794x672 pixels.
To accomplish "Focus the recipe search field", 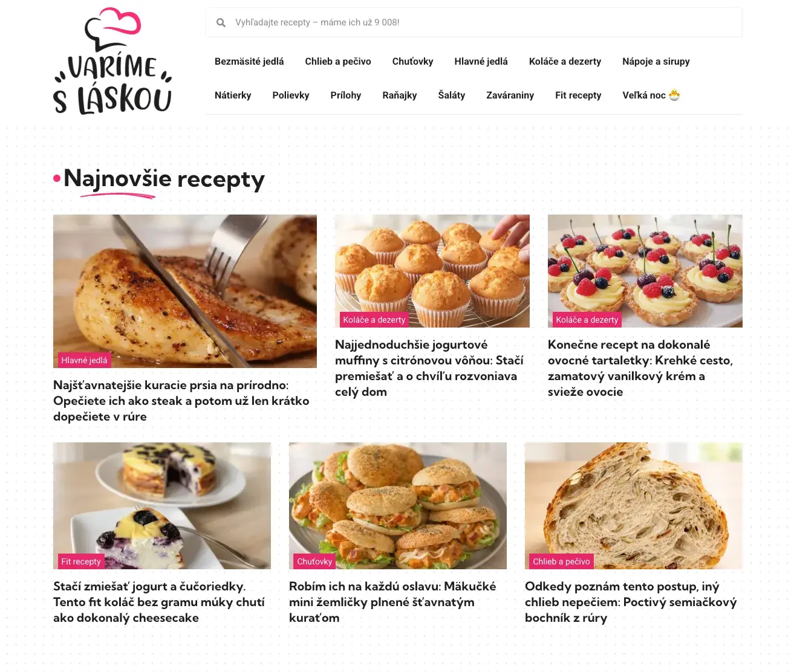I will 474,22.
